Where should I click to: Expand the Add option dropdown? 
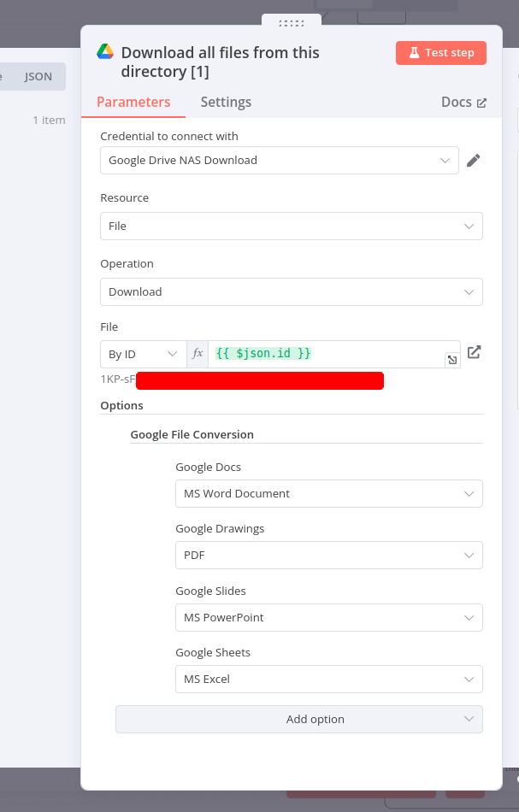298,719
